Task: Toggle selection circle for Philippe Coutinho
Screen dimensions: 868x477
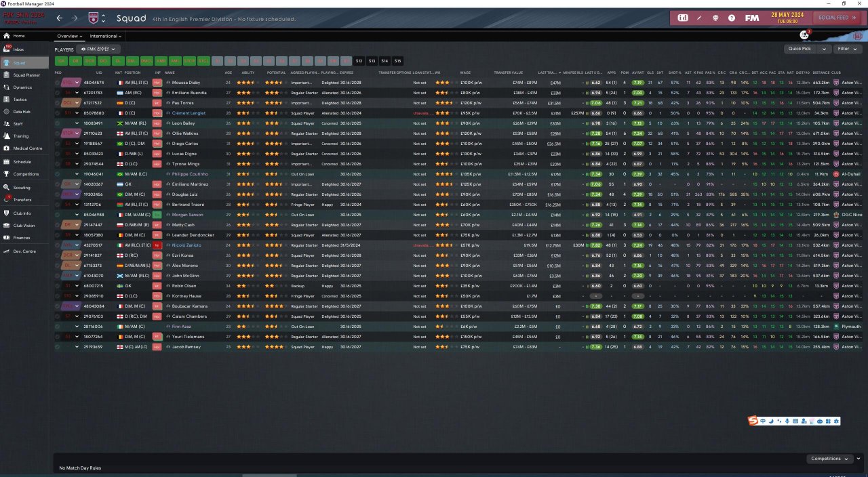Action: click(x=58, y=174)
